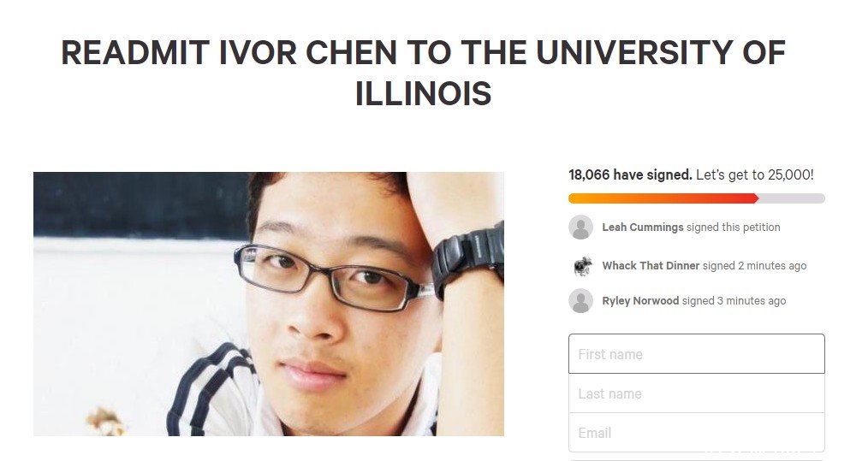The height and width of the screenshot is (461, 868).
Task: Click Whack That Dinner's profile picture icon
Action: point(581,266)
